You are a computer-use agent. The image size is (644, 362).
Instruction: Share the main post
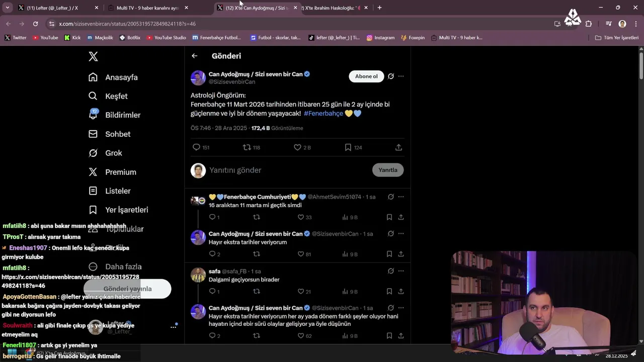click(398, 147)
